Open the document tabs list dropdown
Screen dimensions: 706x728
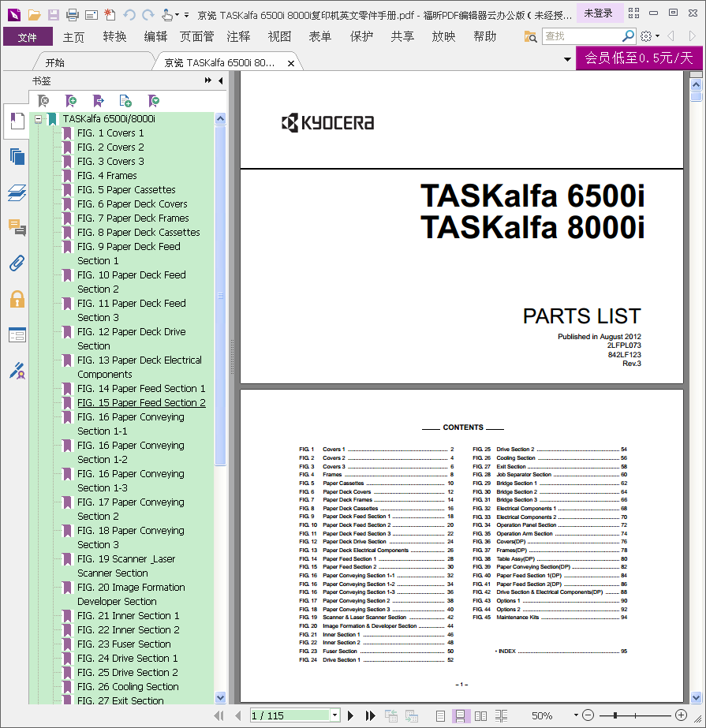click(x=567, y=59)
